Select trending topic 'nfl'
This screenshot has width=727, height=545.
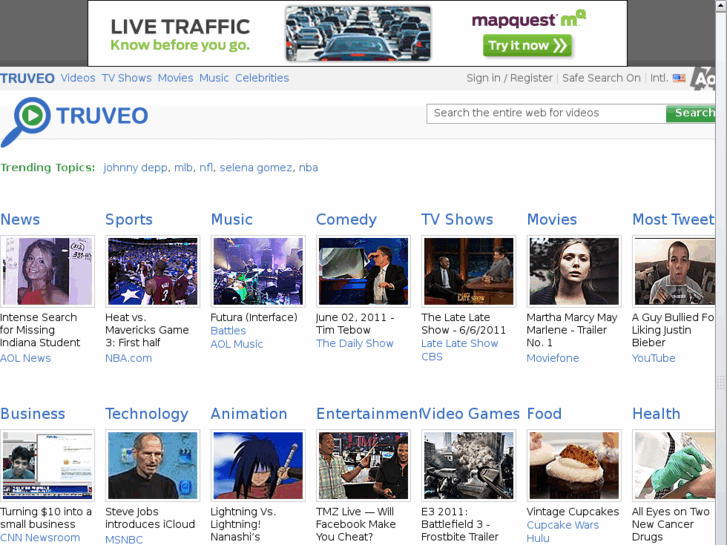point(206,167)
